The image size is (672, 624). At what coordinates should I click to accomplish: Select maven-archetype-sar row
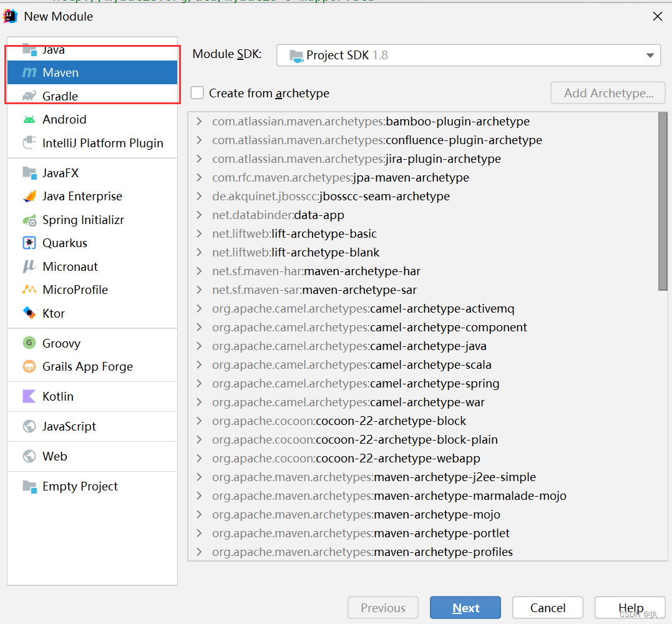(x=422, y=290)
